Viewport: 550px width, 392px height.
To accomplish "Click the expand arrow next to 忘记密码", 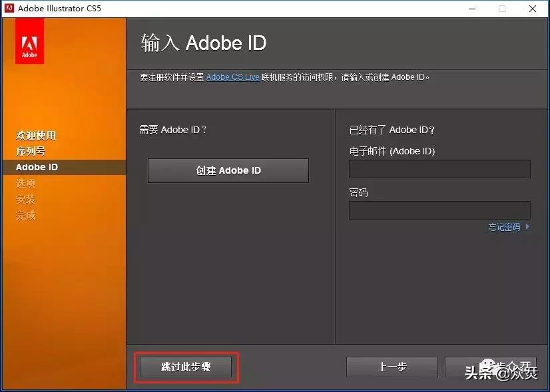I will point(528,227).
